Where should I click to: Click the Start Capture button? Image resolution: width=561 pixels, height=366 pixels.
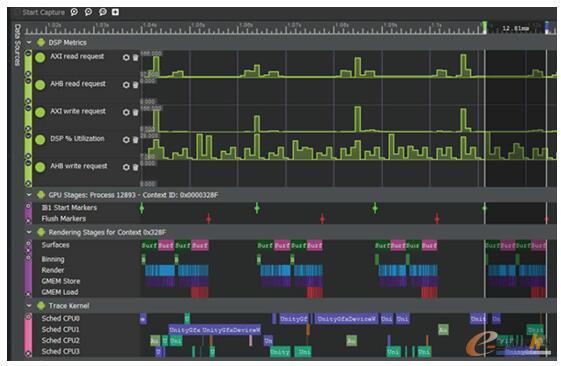click(x=43, y=12)
